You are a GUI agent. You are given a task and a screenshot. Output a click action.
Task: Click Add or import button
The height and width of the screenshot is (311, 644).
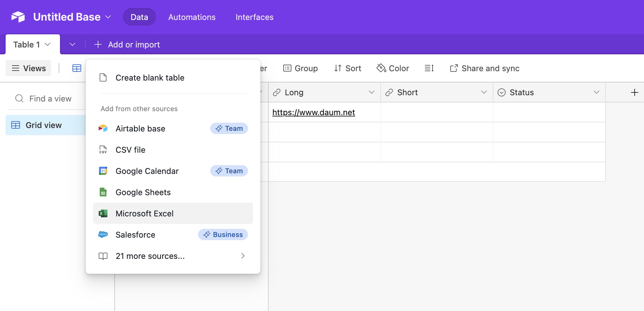tap(127, 45)
